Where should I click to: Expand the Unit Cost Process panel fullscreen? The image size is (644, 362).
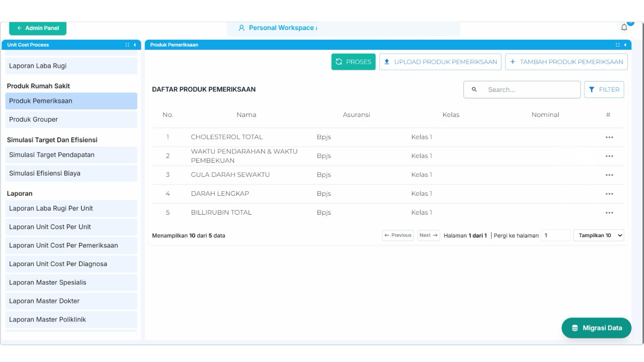coord(127,45)
